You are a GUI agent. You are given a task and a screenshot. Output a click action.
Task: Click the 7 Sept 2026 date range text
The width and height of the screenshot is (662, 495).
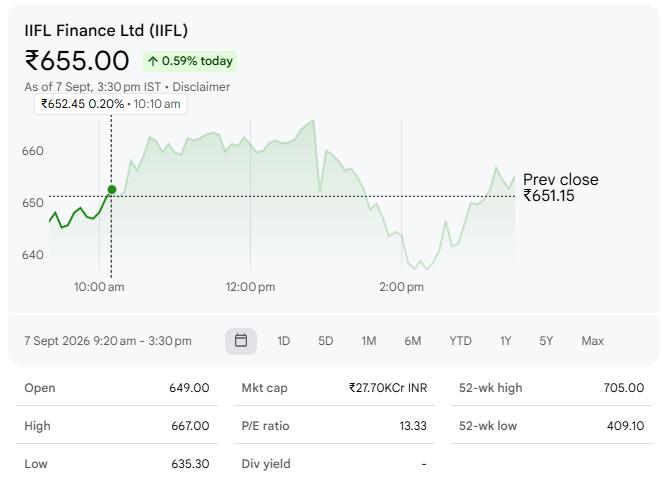108,341
